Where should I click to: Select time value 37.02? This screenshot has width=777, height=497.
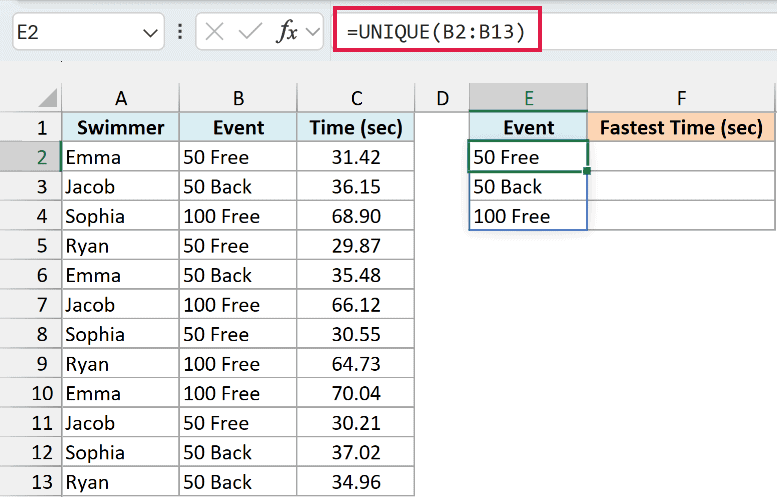coord(356,452)
